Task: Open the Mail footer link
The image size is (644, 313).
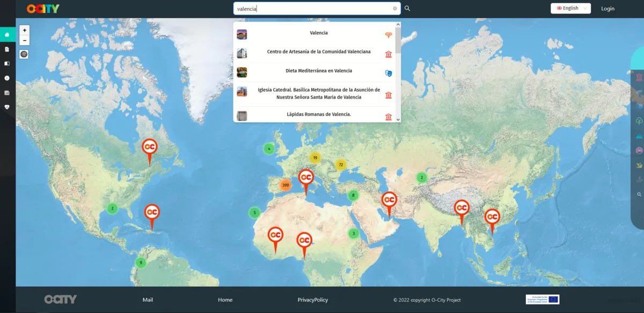Action: pyautogui.click(x=148, y=300)
